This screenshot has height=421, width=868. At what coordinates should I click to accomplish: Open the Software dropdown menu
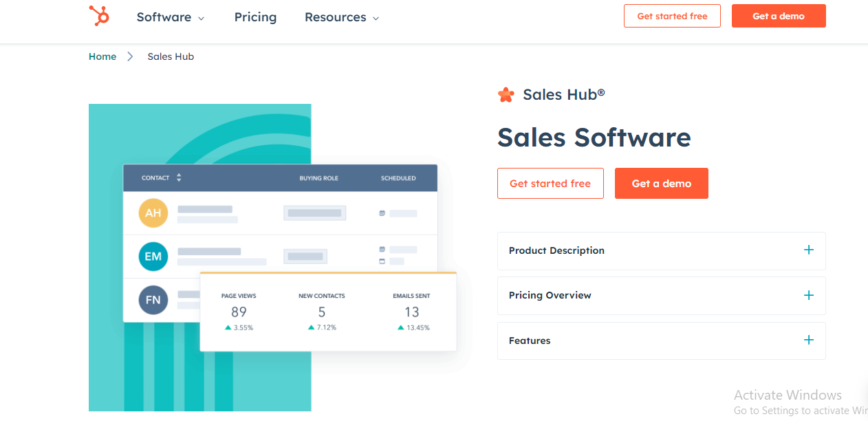point(171,17)
